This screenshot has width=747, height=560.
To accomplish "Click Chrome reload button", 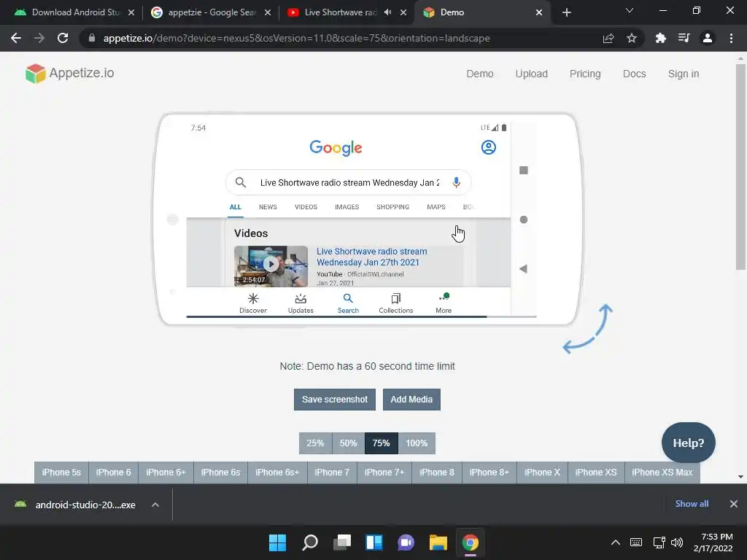I will (63, 38).
